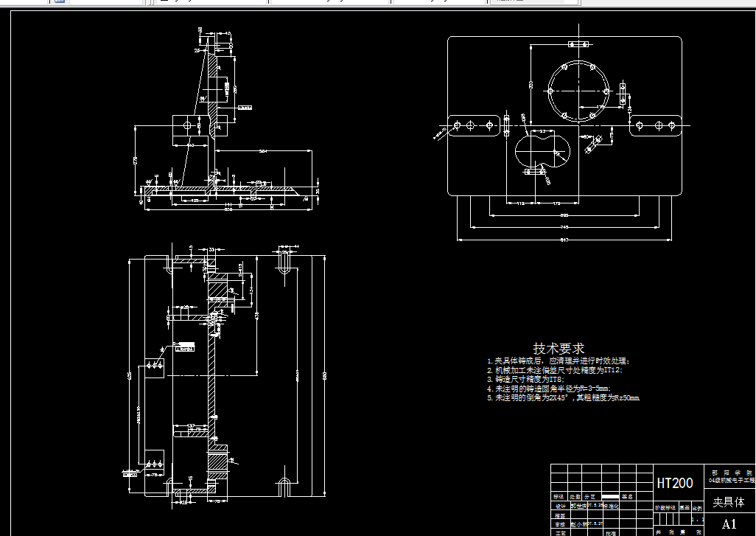Select the 847 overall width dimension

[564, 240]
